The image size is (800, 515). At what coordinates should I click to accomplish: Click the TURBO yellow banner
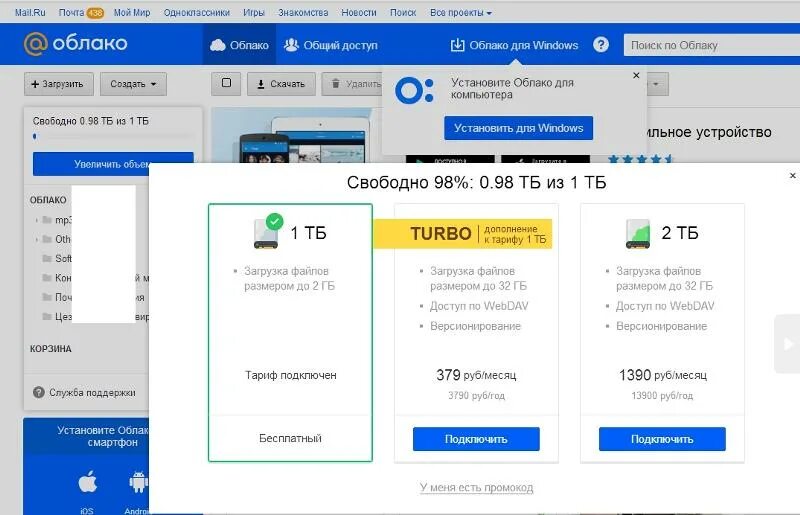coord(463,234)
